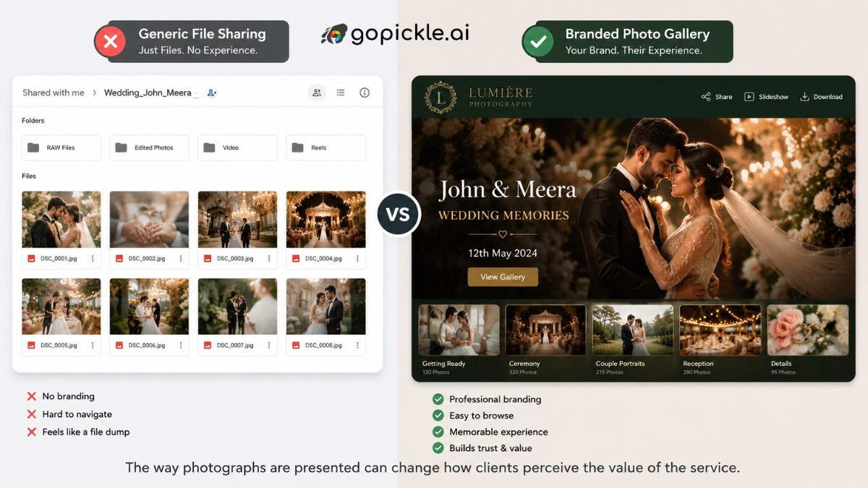Image resolution: width=868 pixels, height=488 pixels.
Task: Click the "320 Photos" count under Ceremony
Action: pos(523,372)
